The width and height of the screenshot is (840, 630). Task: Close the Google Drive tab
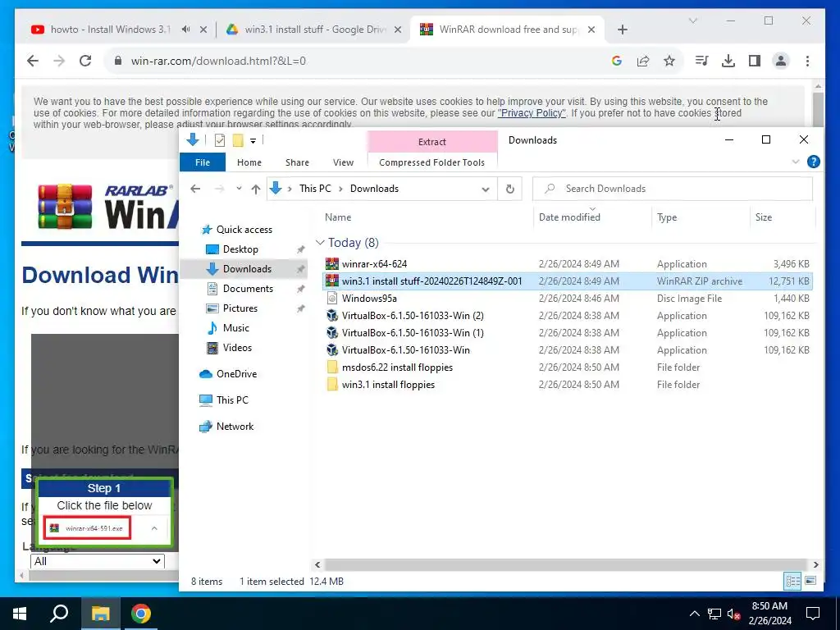[x=398, y=30]
